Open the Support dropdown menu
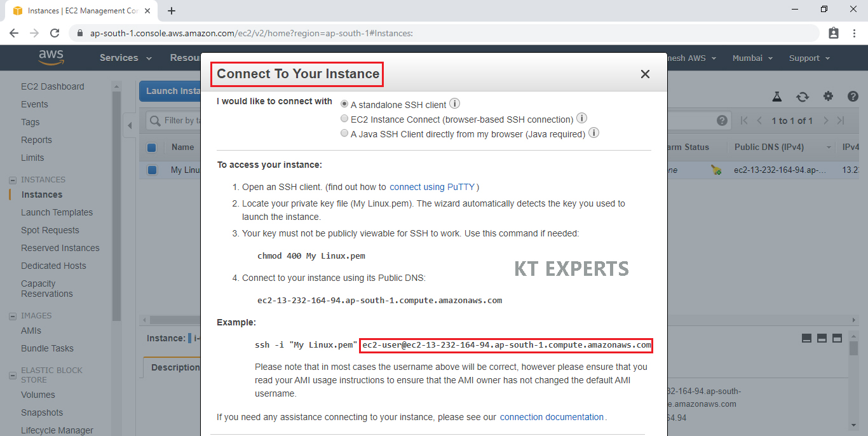 click(810, 58)
